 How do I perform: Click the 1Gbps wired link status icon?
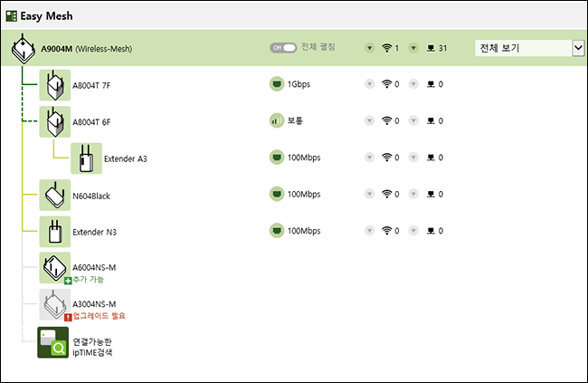[277, 84]
